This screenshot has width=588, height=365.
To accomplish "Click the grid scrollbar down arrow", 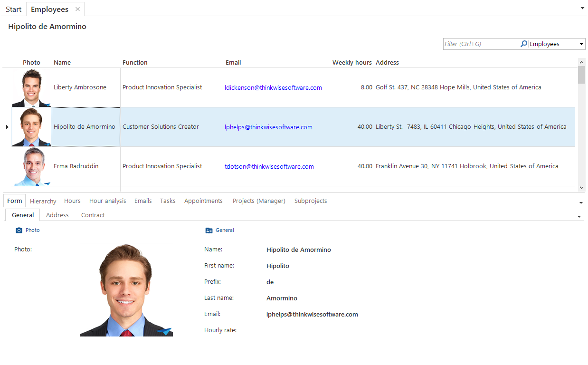I will coord(581,188).
